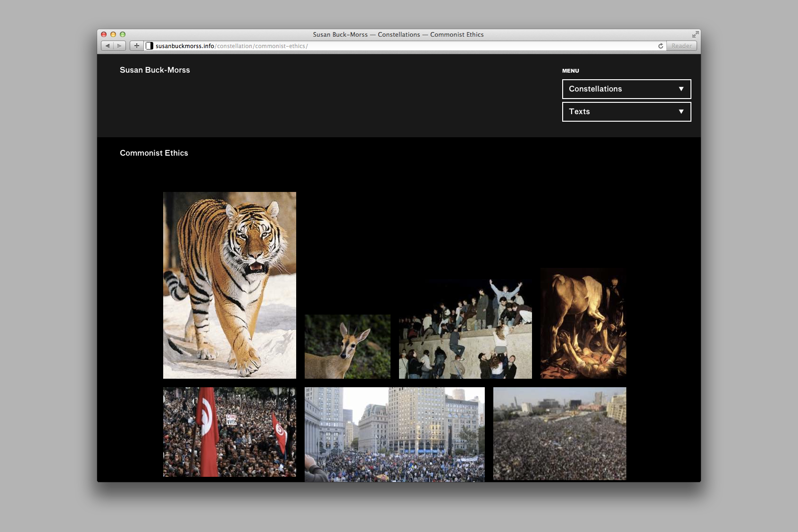This screenshot has height=532, width=798.
Task: Click the address bar URL field
Action: tap(401, 46)
